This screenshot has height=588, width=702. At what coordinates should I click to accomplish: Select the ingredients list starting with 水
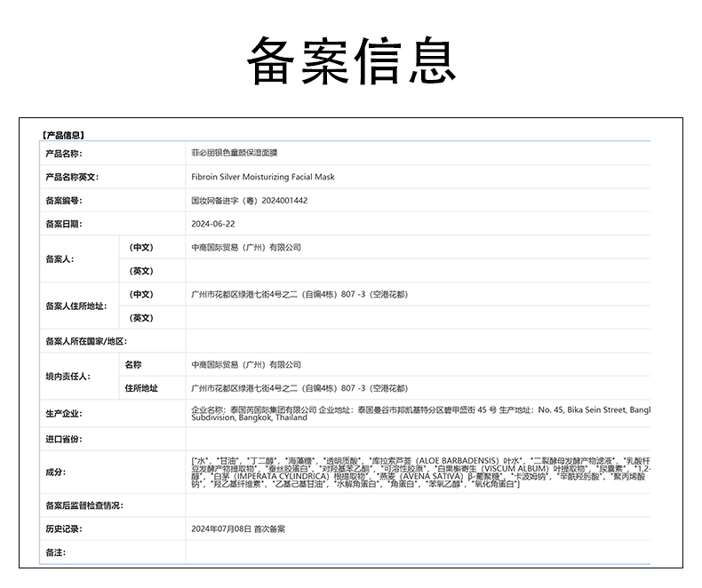pos(421,473)
